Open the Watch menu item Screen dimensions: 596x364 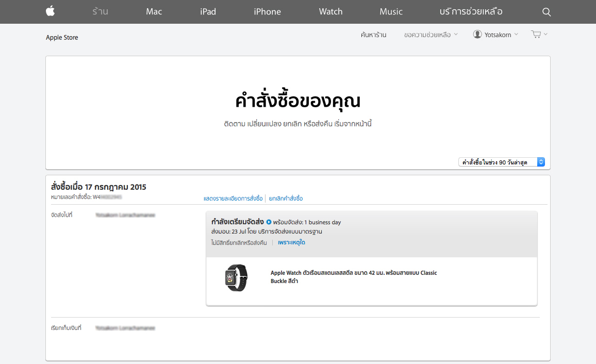point(330,11)
